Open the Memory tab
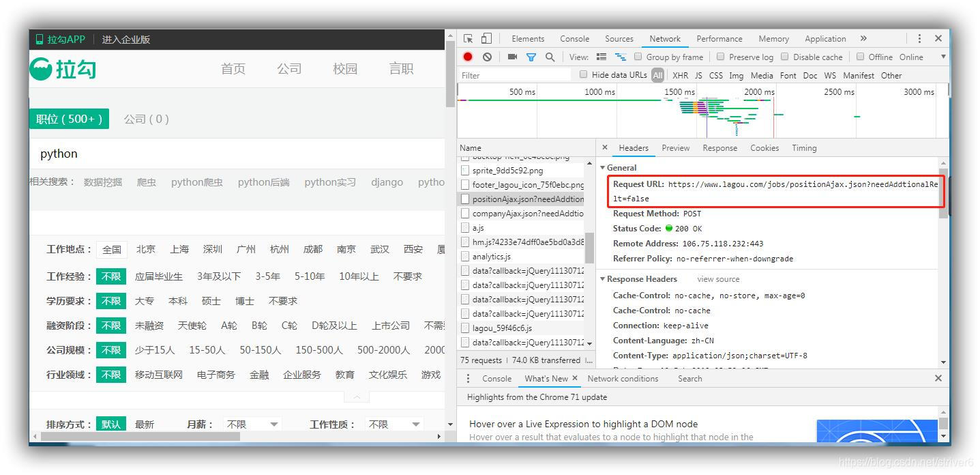 (773, 39)
